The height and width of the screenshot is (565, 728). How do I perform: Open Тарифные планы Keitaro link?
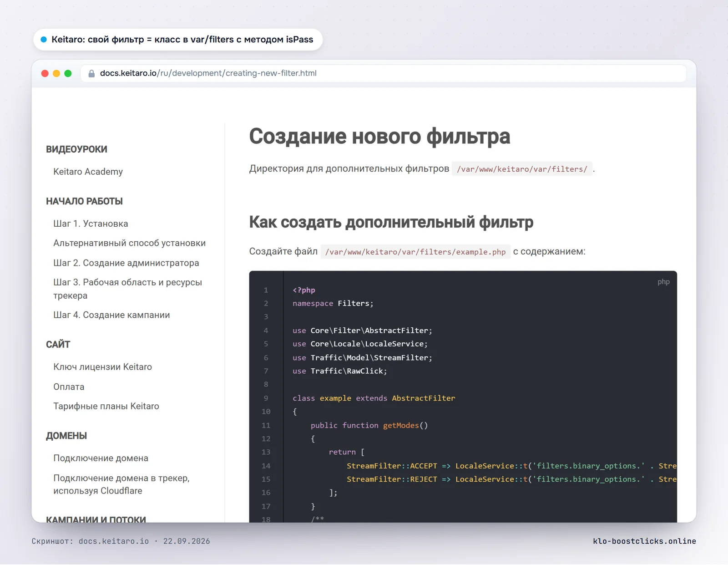click(106, 406)
